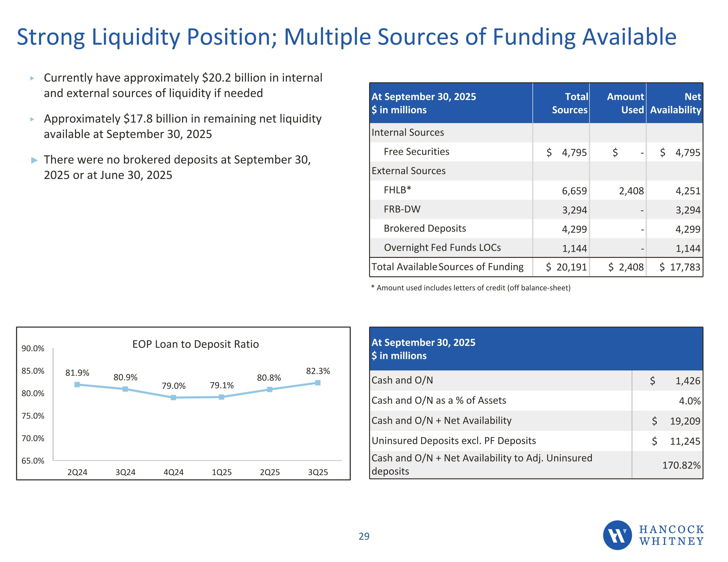Click the FHLB* row label
Screen dimensions: 728x562
coord(397,190)
